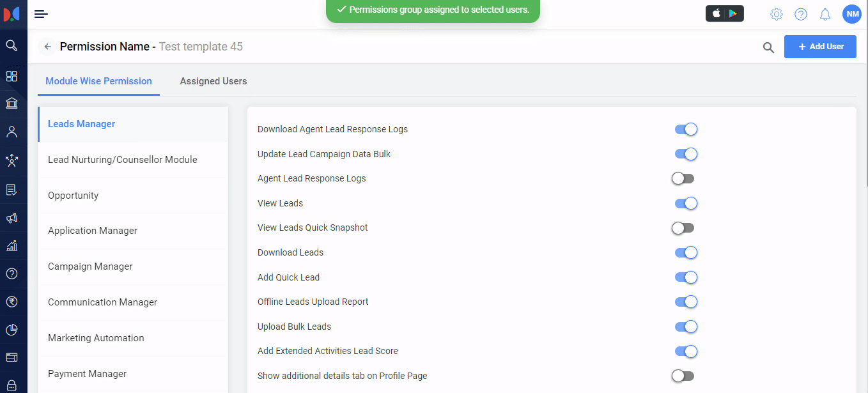Open the settings gear in the top bar
Screen dimensions: 868x393
[x=776, y=13]
